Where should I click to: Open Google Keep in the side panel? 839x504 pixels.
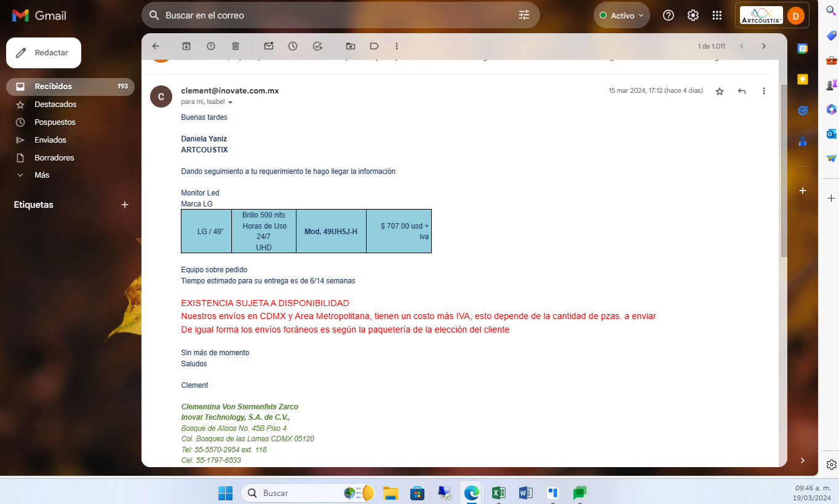click(803, 79)
